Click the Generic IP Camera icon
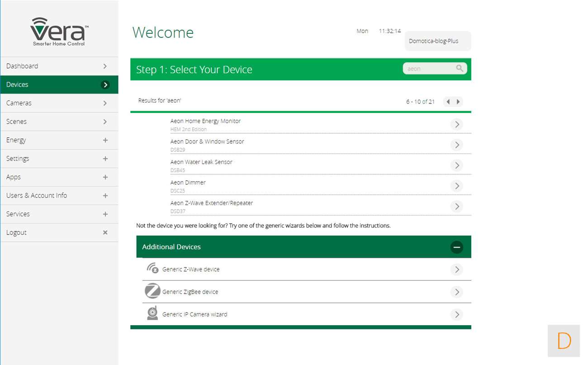Screen dimensions: 588x365 click(x=152, y=313)
